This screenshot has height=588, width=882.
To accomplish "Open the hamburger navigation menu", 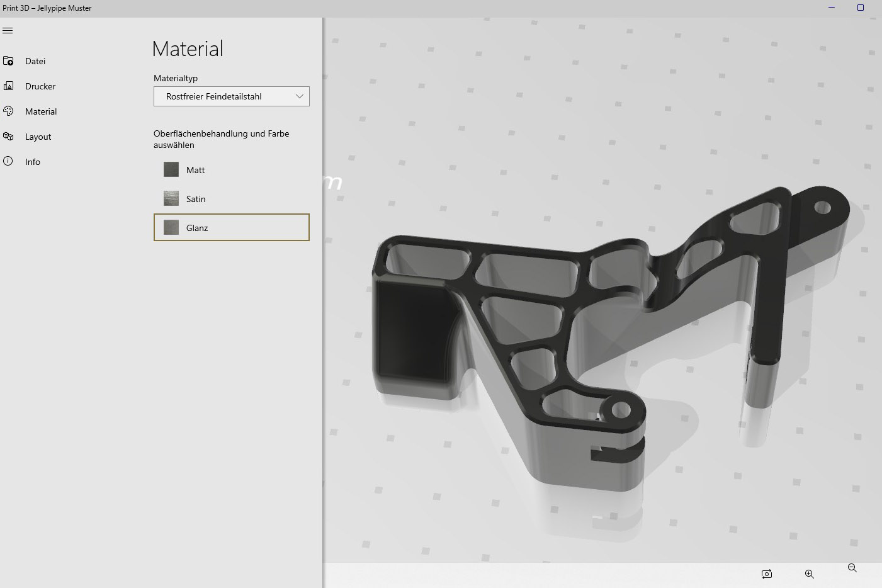I will pyautogui.click(x=8, y=31).
